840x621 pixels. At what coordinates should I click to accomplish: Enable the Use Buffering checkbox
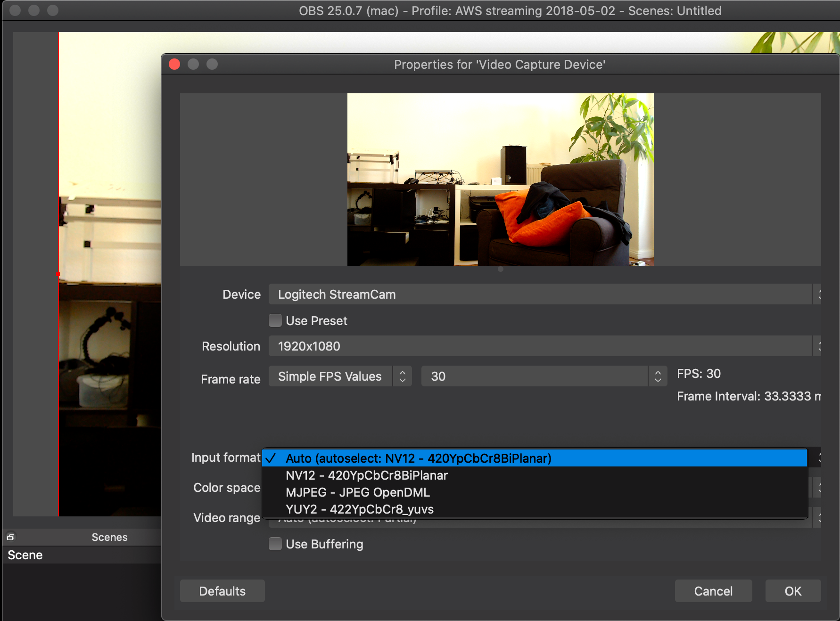click(275, 544)
